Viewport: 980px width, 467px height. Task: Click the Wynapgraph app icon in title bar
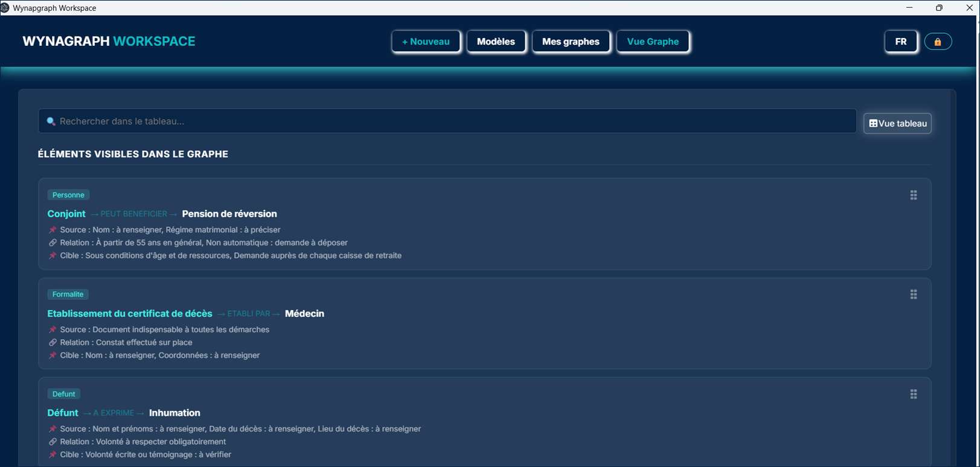click(x=5, y=8)
